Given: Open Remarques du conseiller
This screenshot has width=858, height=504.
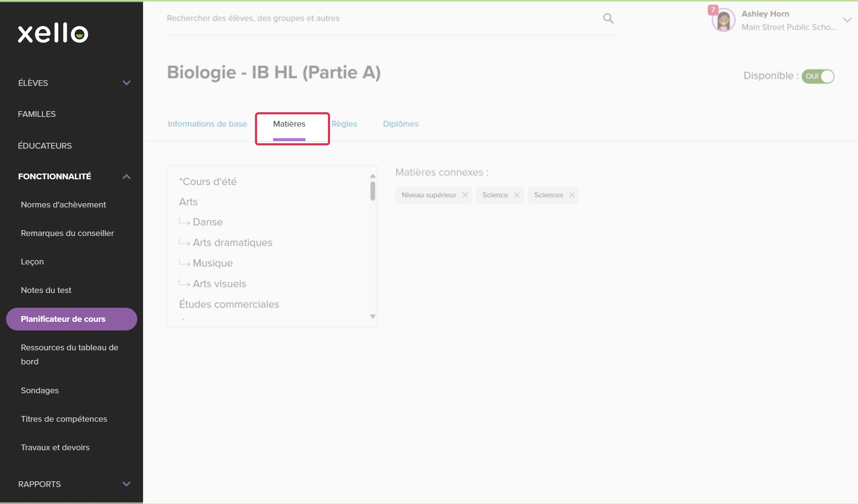Looking at the screenshot, I should [x=67, y=233].
